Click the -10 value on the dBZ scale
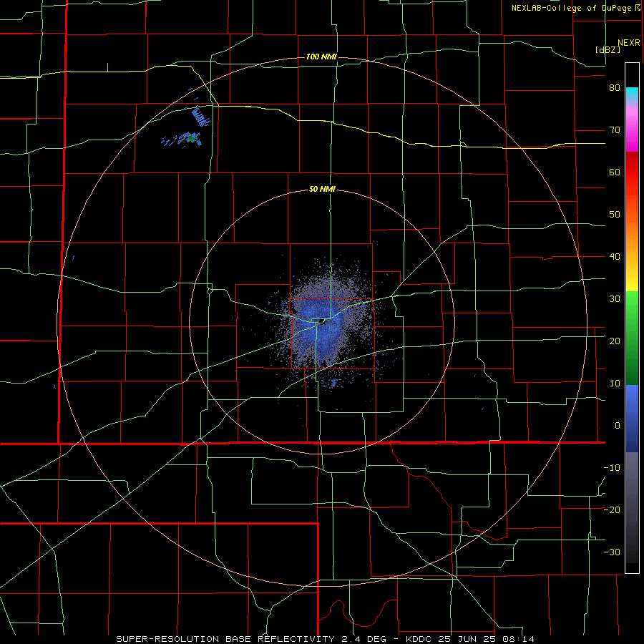Screen dimensions: 644x644 pos(612,468)
